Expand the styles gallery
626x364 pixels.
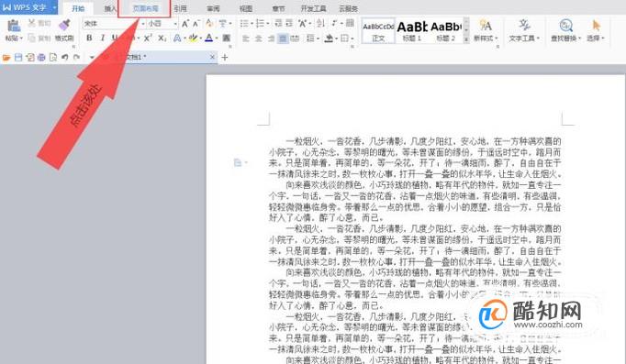point(466,39)
